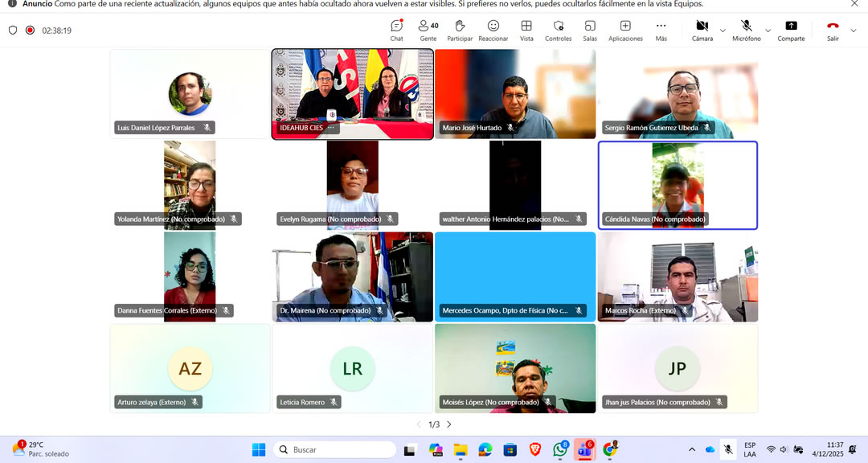Leave the meeting with Salir
The height and width of the screenshot is (463, 868).
pos(833,30)
